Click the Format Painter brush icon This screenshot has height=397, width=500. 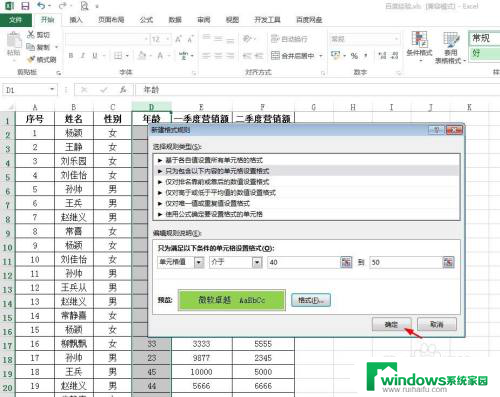coord(31,59)
